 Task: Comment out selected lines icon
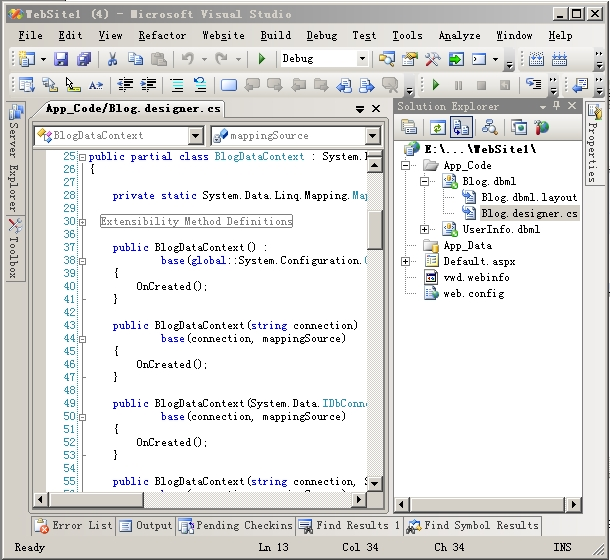pyautogui.click(x=177, y=84)
